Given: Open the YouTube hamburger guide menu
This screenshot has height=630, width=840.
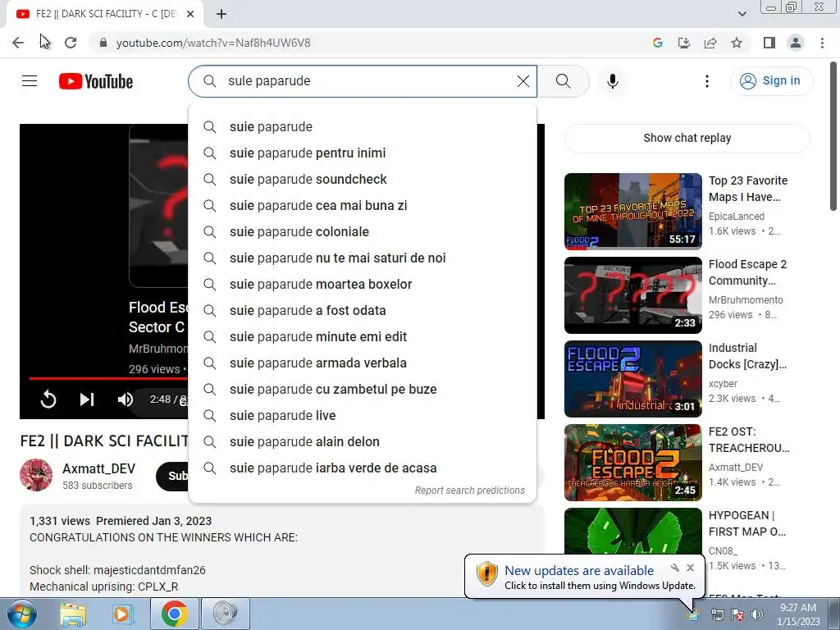Looking at the screenshot, I should (30, 81).
